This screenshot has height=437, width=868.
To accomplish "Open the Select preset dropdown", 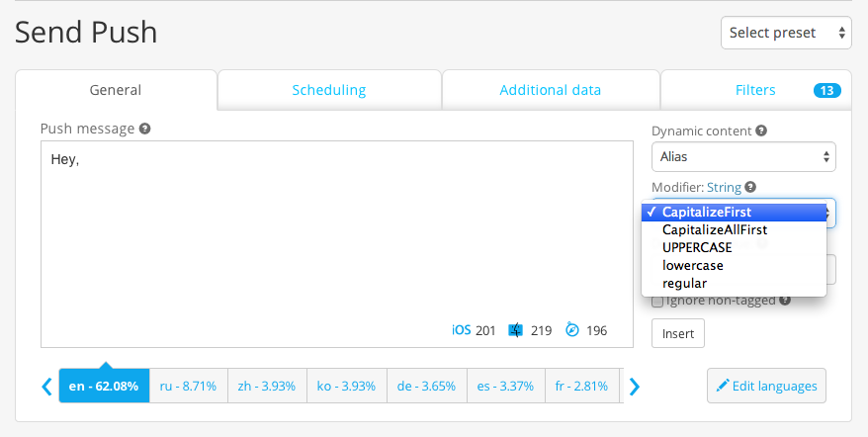I will tap(786, 33).
